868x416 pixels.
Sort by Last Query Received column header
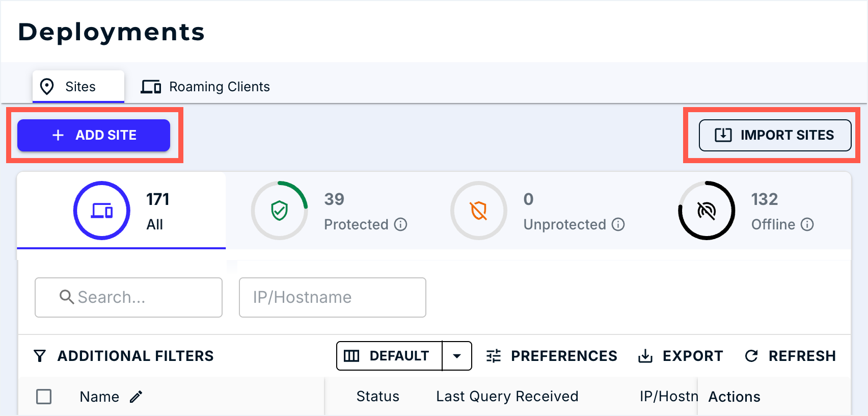pyautogui.click(x=507, y=397)
